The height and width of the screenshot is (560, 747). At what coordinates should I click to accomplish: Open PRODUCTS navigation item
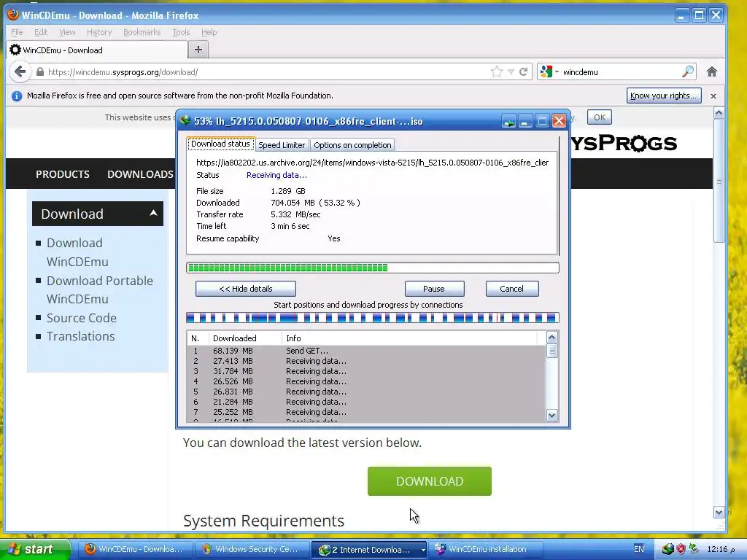click(63, 174)
